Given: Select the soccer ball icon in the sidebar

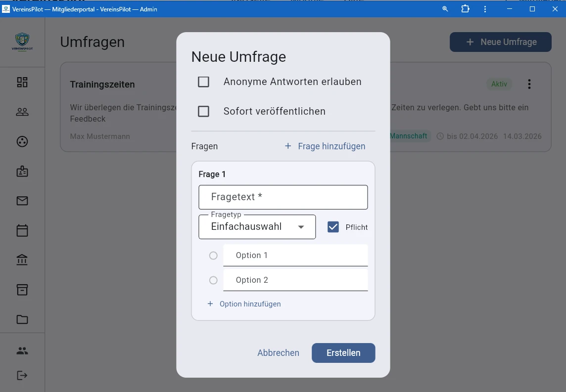Looking at the screenshot, I should 22,141.
